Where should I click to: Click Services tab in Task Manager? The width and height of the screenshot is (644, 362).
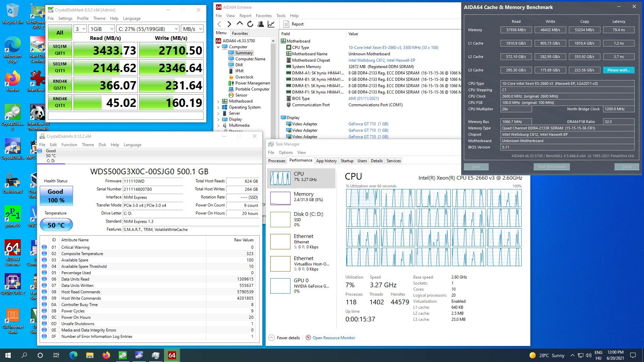click(393, 161)
